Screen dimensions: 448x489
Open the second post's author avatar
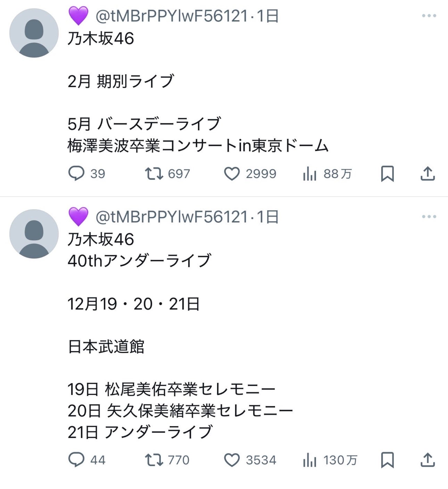pos(34,234)
